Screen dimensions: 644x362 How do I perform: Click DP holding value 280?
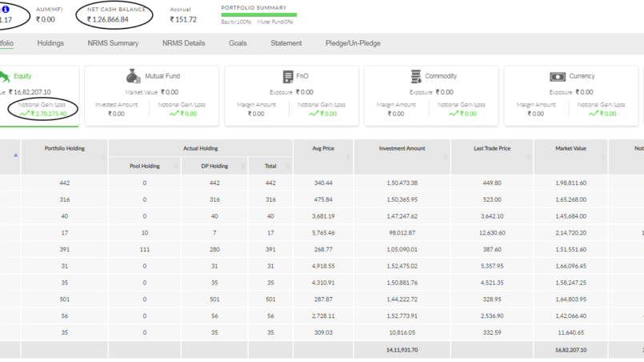pos(214,249)
